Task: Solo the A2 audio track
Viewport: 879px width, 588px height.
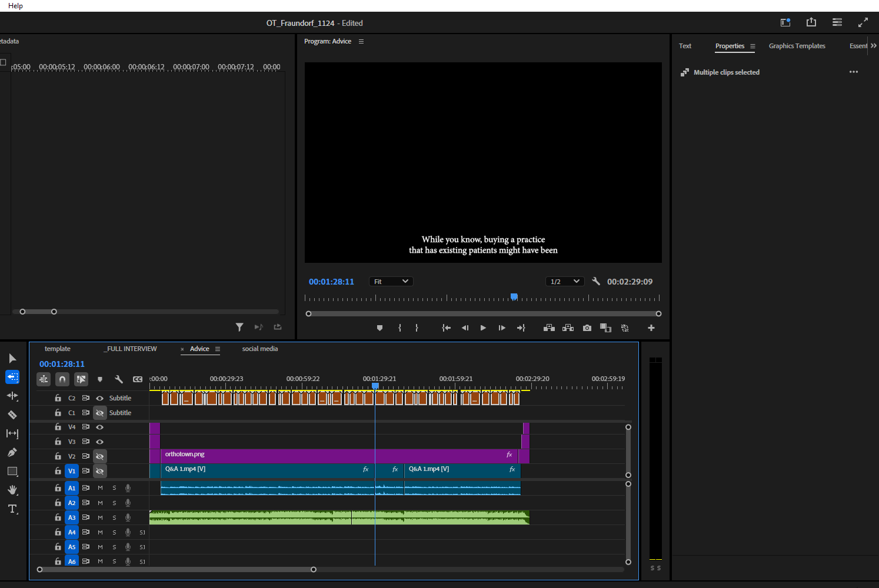Action: coord(114,503)
